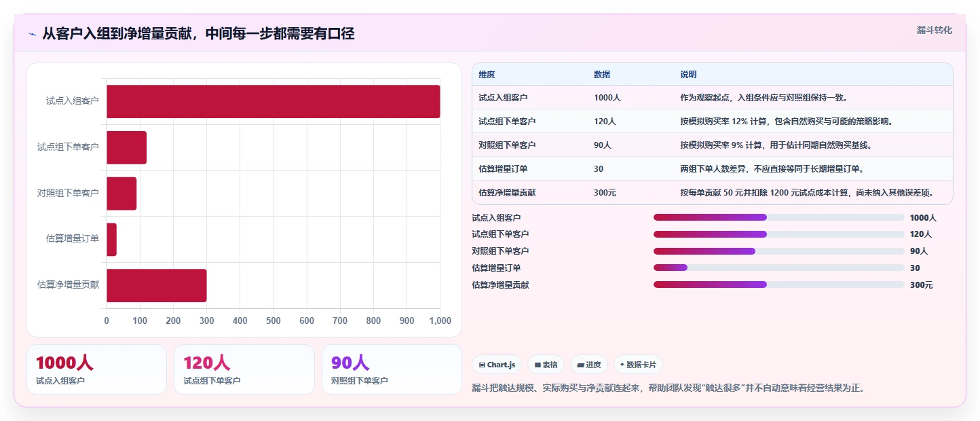Click the 30 value in the table
The width and height of the screenshot is (980, 421).
(x=599, y=169)
